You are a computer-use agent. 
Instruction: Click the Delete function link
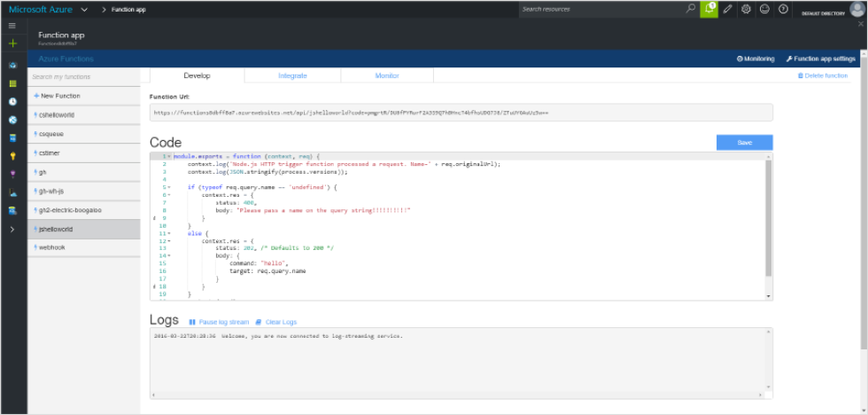point(823,76)
